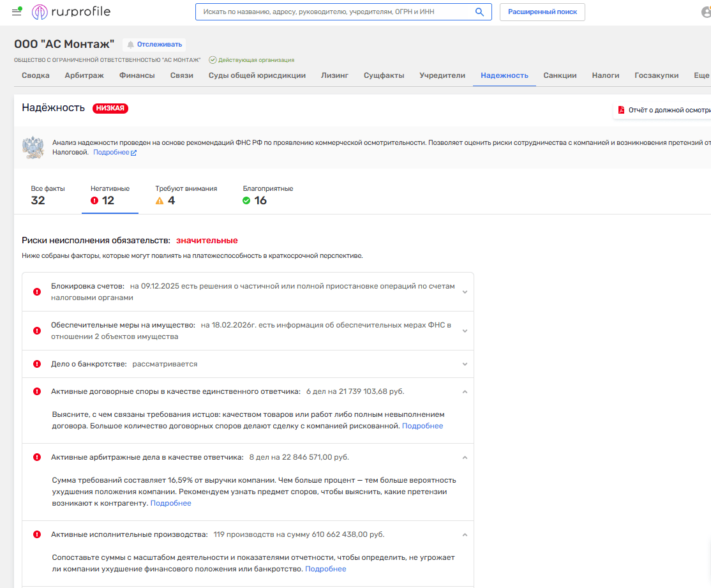This screenshot has width=711, height=588.
Task: Open Подробнее link under arbitration cases
Action: (x=170, y=503)
